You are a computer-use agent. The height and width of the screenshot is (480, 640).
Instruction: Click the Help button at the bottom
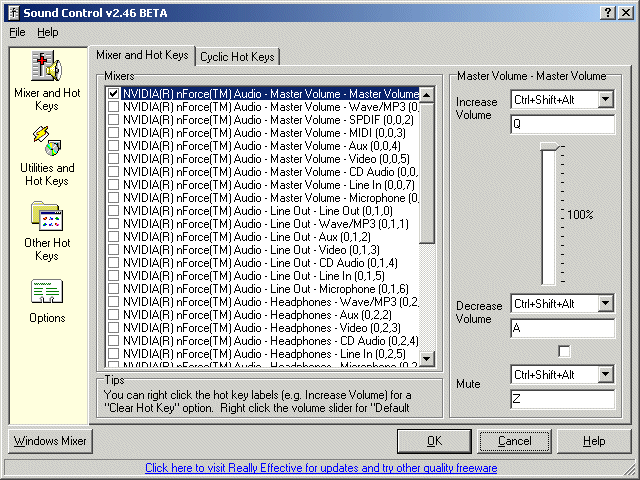click(x=594, y=441)
